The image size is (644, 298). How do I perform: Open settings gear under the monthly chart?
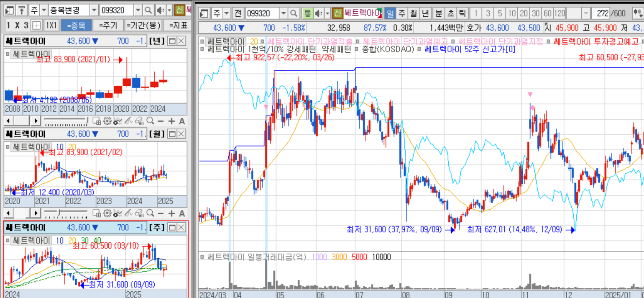[x=107, y=213]
